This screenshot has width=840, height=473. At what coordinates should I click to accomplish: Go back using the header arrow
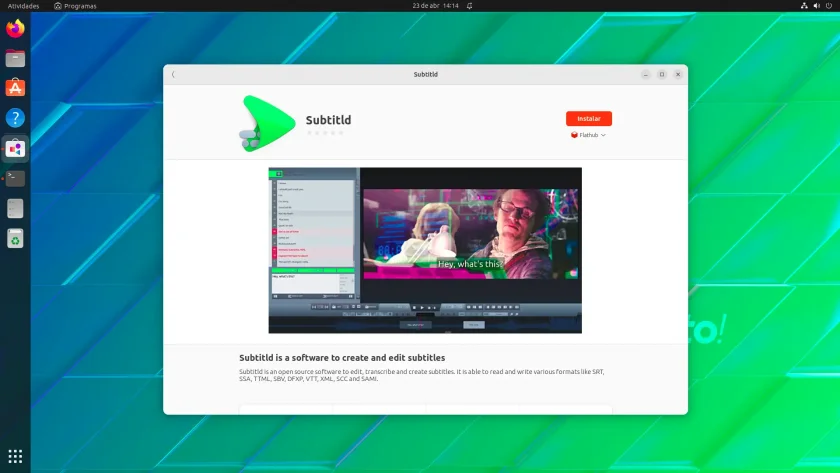pos(173,74)
